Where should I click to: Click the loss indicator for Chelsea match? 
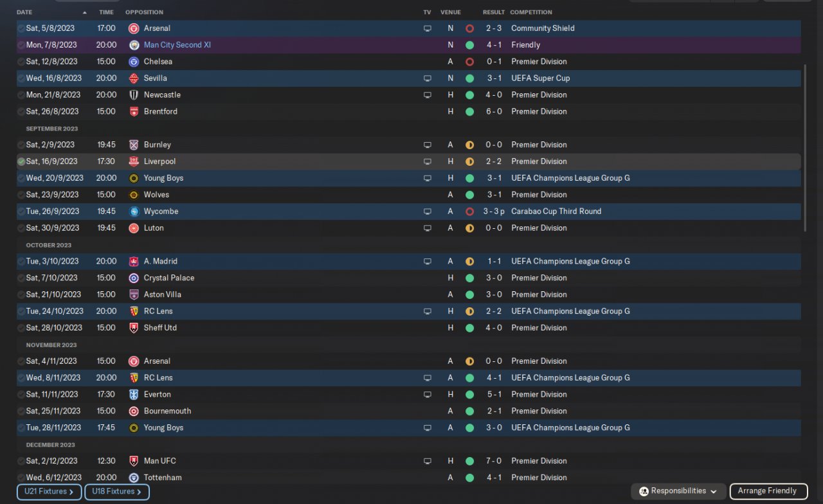pyautogui.click(x=469, y=62)
